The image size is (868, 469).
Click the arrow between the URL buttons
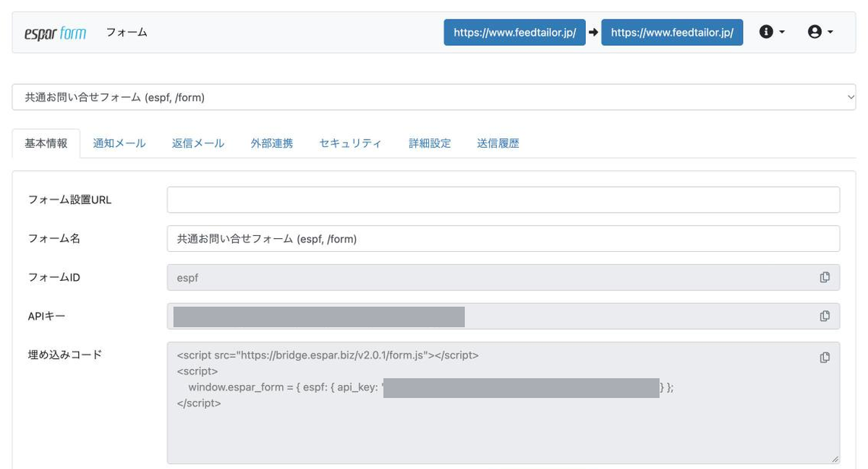pyautogui.click(x=594, y=33)
